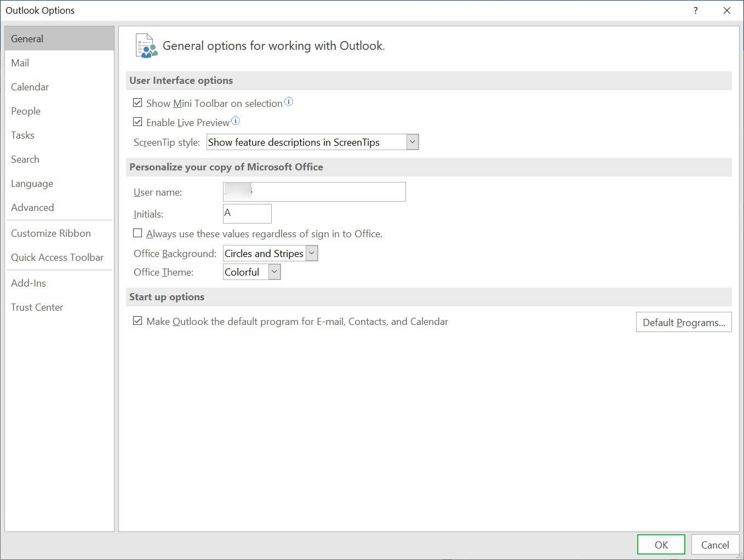Click the Default Programs... button
The width and height of the screenshot is (744, 560).
pyautogui.click(x=684, y=322)
